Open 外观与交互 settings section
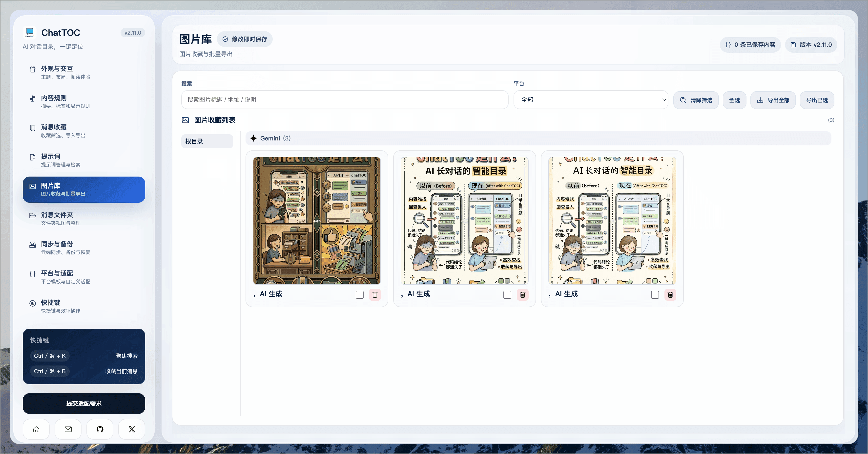The image size is (868, 454). (84, 72)
